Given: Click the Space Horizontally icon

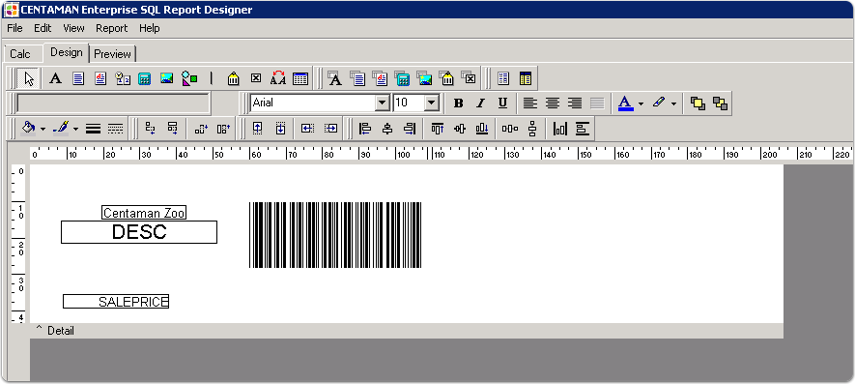Looking at the screenshot, I should click(510, 129).
